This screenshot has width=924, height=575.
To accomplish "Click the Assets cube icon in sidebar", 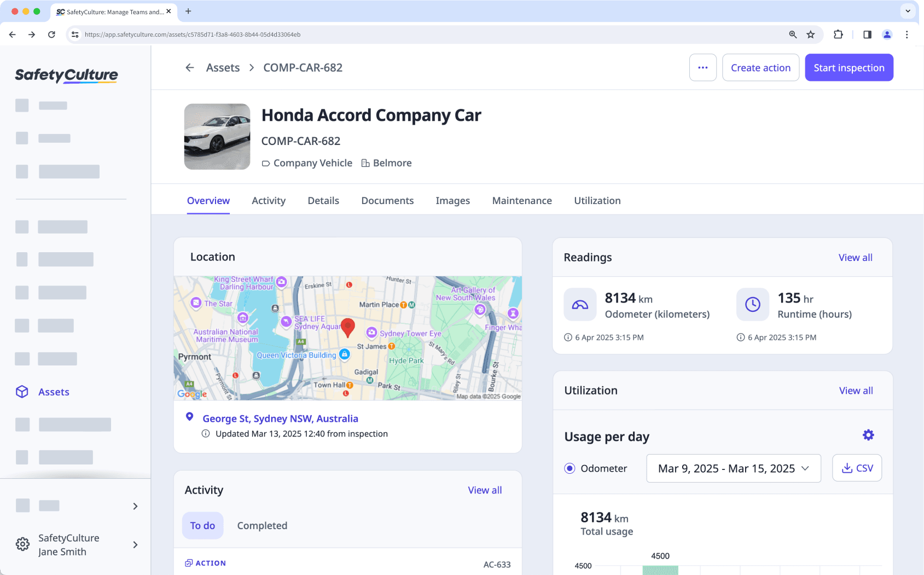I will [22, 392].
